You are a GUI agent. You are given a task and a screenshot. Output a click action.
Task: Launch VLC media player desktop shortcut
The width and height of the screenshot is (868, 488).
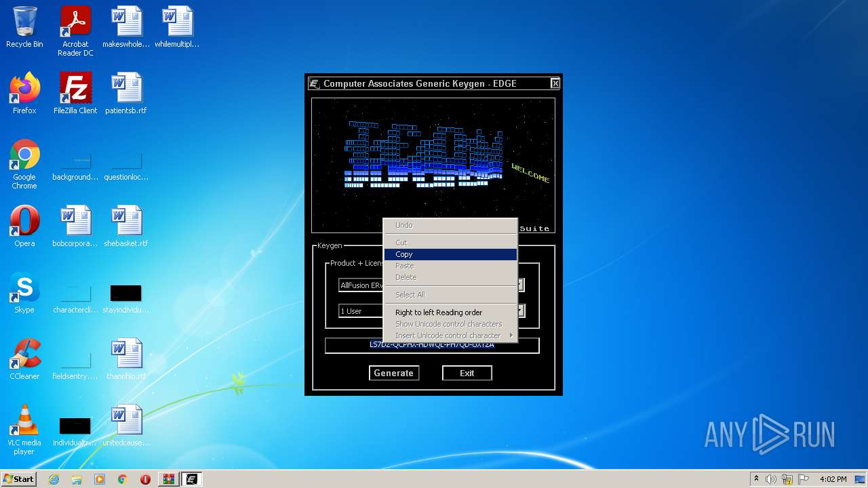click(x=24, y=430)
